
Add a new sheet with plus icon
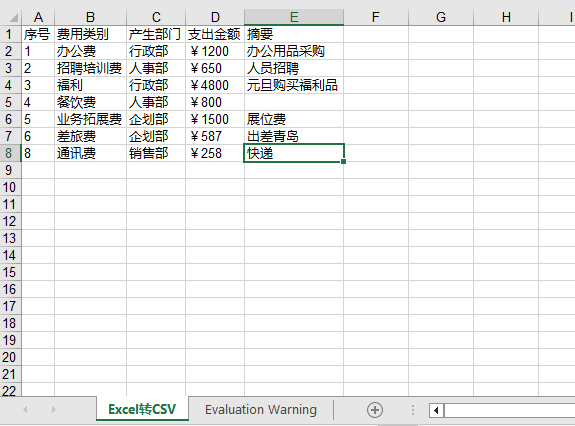pos(375,410)
